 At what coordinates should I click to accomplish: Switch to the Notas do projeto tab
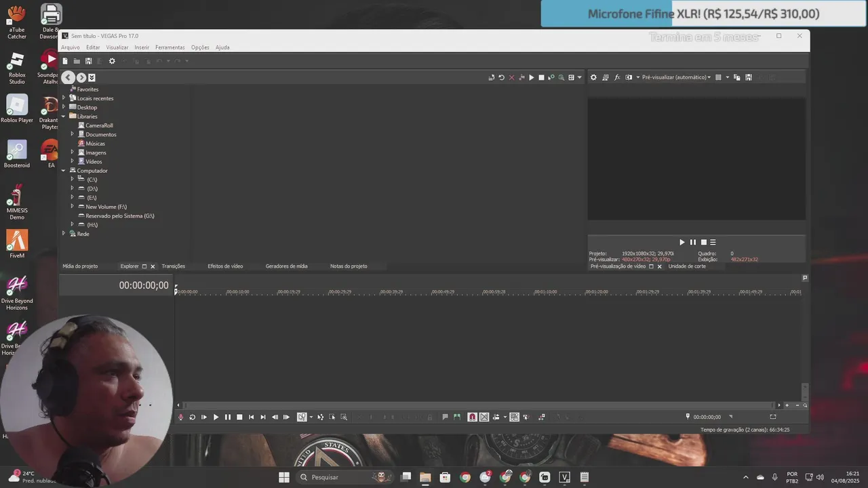point(349,266)
